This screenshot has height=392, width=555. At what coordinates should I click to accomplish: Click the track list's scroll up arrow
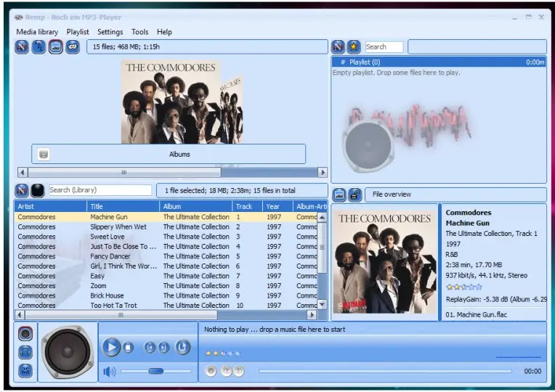click(x=322, y=217)
